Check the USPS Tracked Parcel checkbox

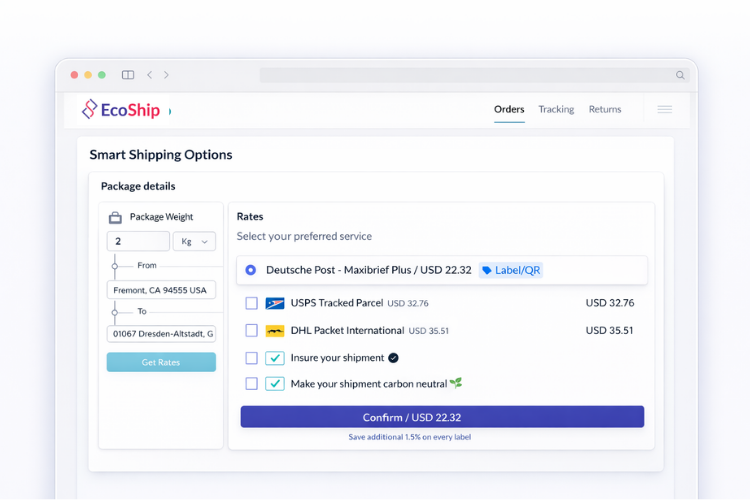pos(252,303)
